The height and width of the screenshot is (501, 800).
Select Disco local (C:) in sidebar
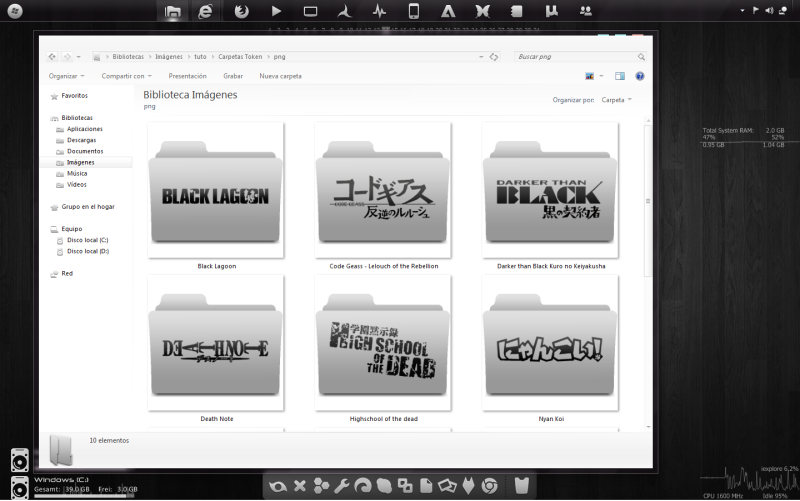(87, 240)
